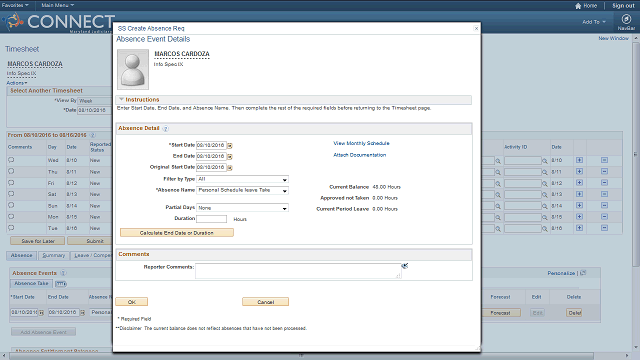The height and width of the screenshot is (360, 640).
Task: Click Absence Detail help icon
Action: [x=165, y=129]
